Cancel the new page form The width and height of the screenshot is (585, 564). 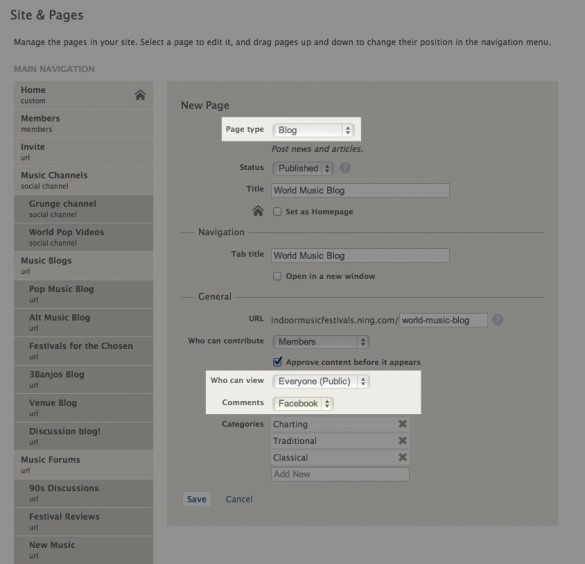tap(239, 499)
